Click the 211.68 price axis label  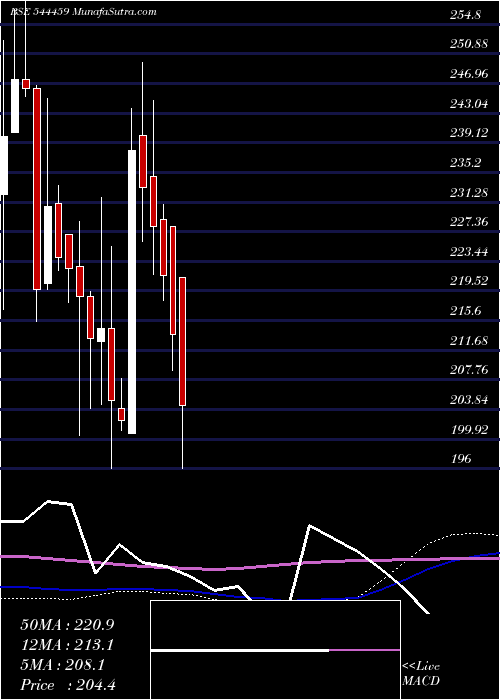click(x=469, y=341)
